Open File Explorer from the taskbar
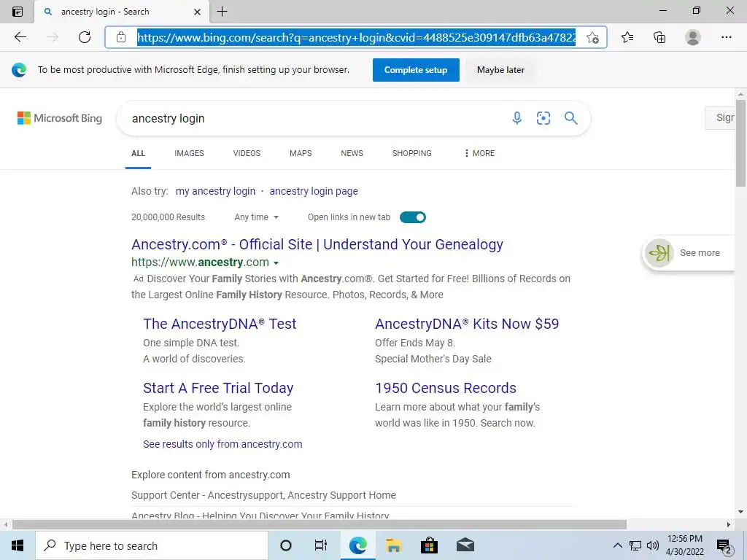Viewport: 747px width, 560px height. (393, 545)
